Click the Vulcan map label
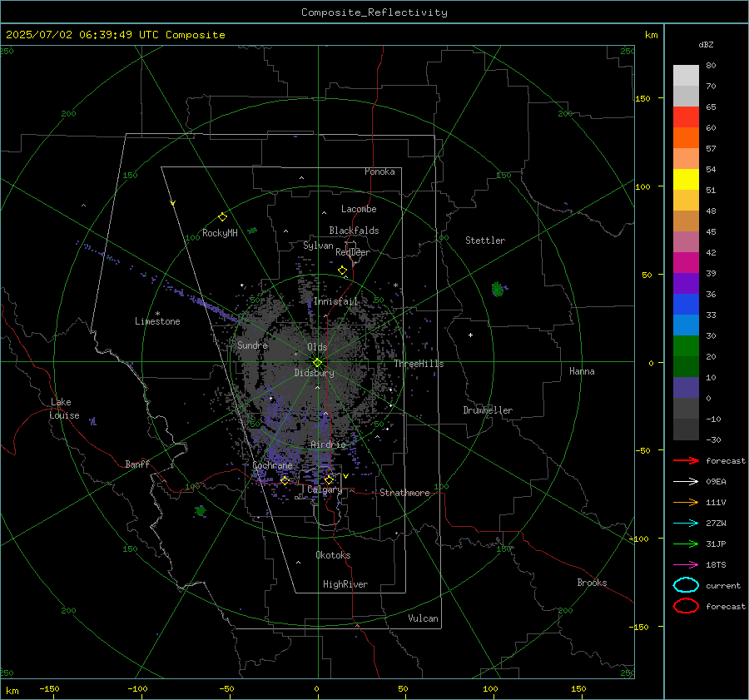749x700 pixels. [423, 618]
